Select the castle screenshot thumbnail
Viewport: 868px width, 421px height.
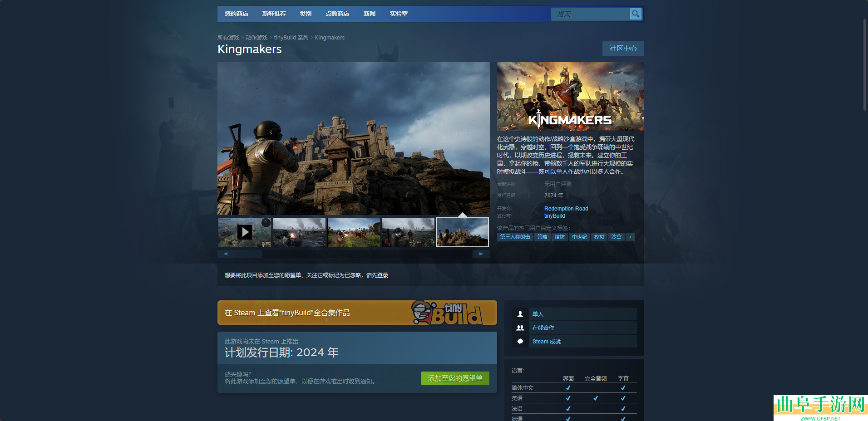point(462,232)
